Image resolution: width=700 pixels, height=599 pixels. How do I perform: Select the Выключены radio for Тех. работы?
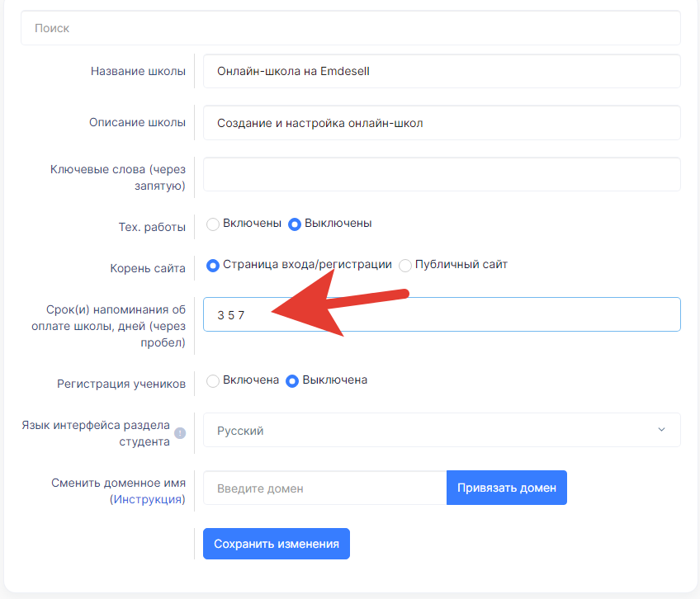click(294, 224)
